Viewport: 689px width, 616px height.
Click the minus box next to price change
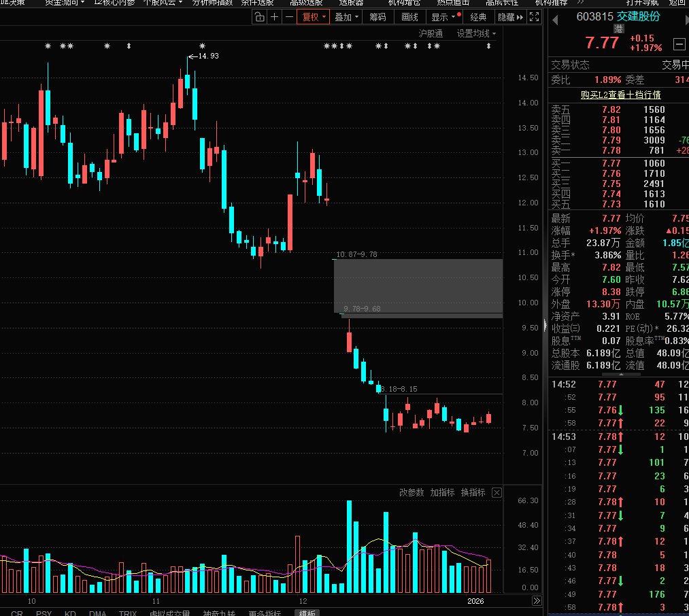[x=679, y=44]
